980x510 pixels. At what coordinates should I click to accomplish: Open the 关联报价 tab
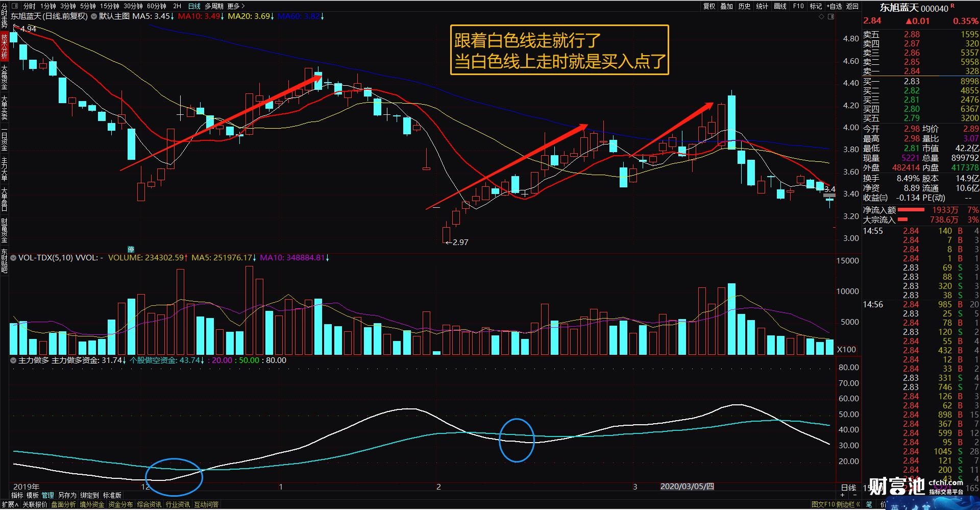(35, 504)
